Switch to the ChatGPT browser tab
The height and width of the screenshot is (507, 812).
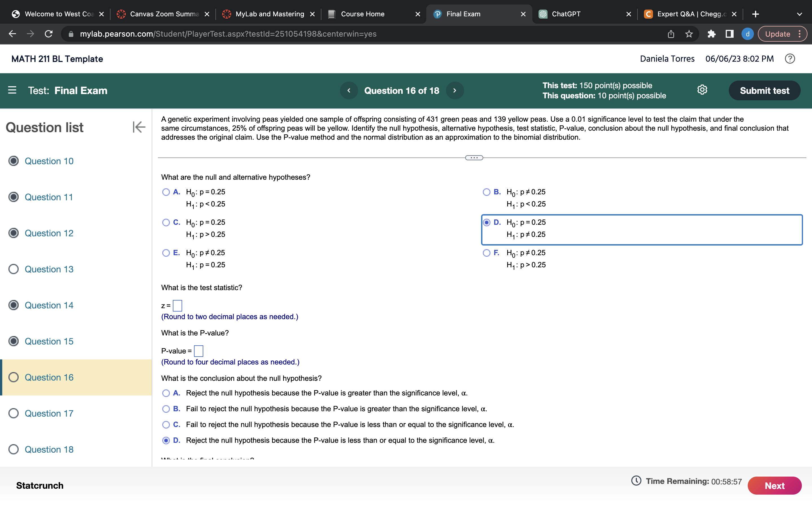[x=566, y=14]
